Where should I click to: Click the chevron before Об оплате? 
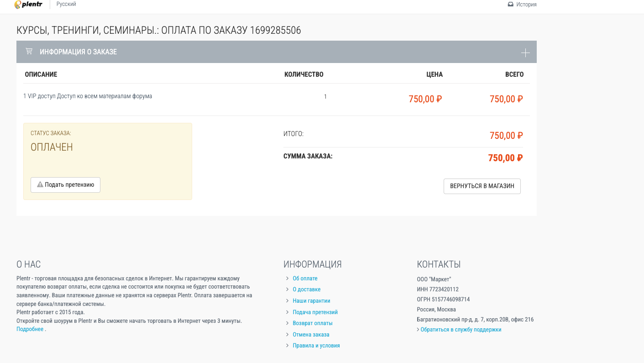coord(287,279)
